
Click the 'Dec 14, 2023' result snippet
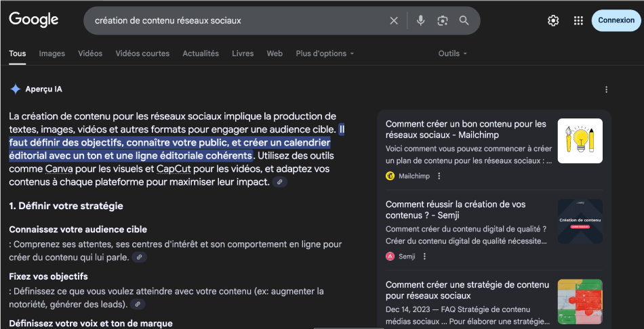(x=468, y=315)
